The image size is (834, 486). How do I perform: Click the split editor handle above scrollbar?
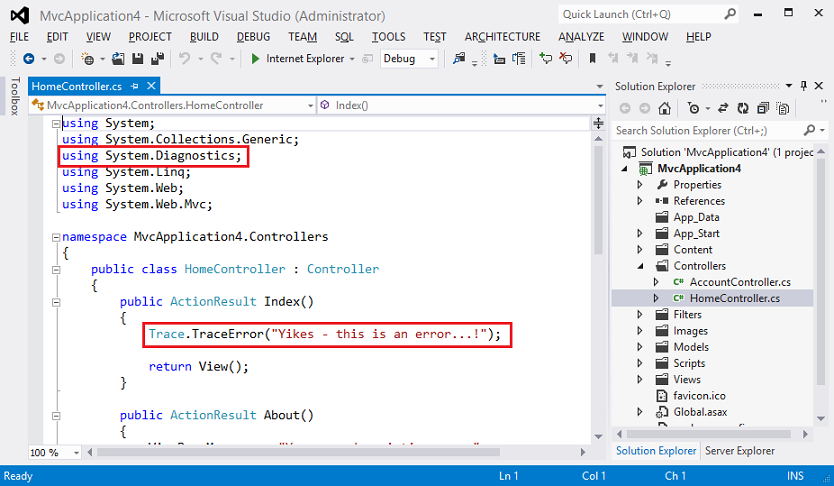(x=598, y=123)
